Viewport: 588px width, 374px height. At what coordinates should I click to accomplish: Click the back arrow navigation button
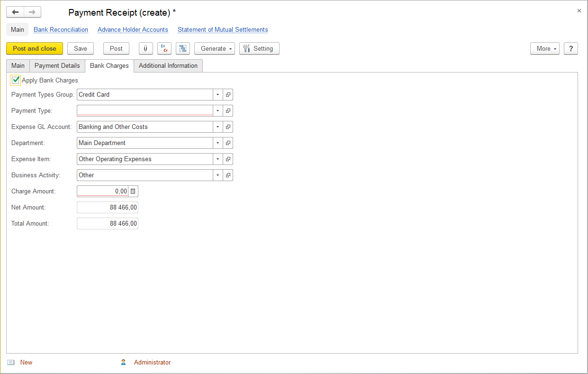15,12
